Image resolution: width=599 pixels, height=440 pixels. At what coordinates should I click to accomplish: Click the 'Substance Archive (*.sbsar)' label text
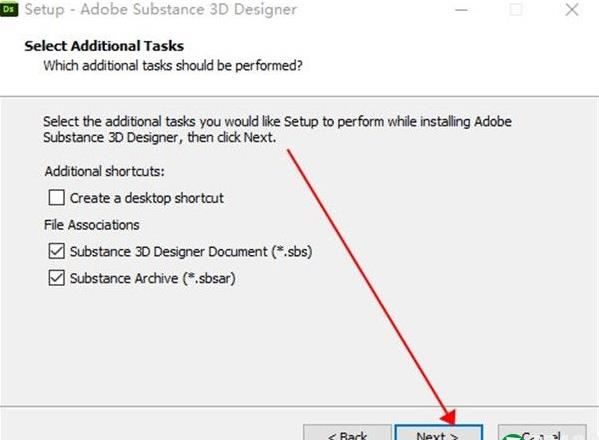[x=152, y=278]
